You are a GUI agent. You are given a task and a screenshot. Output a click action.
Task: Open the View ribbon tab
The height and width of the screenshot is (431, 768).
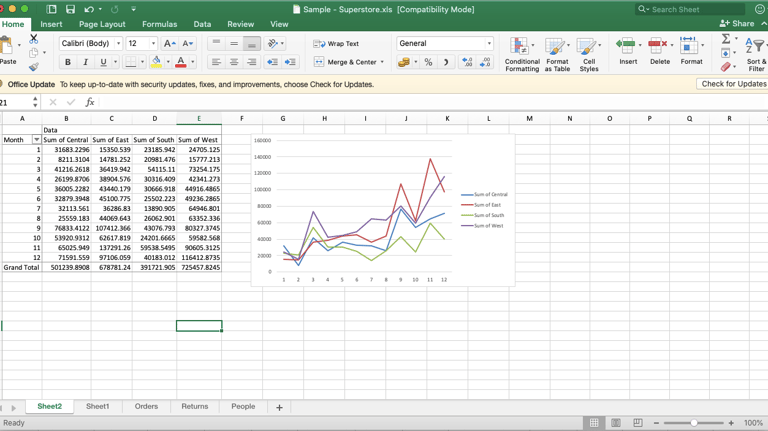[279, 24]
